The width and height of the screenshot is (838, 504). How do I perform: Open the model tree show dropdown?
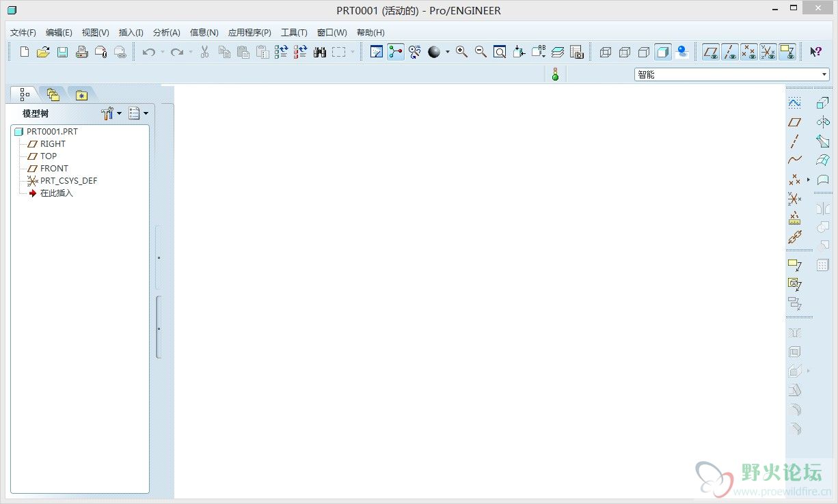[x=138, y=113]
